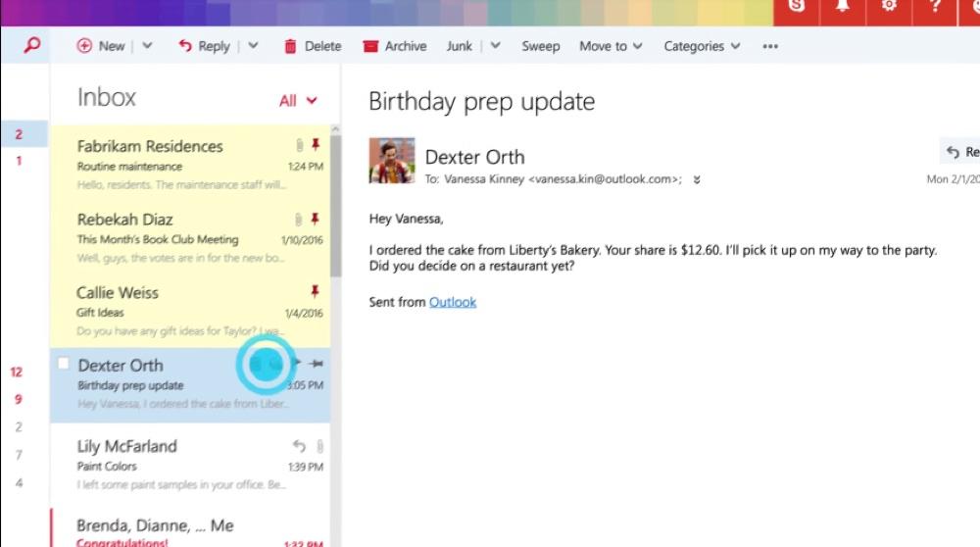Compose a message with the New button

pos(101,46)
